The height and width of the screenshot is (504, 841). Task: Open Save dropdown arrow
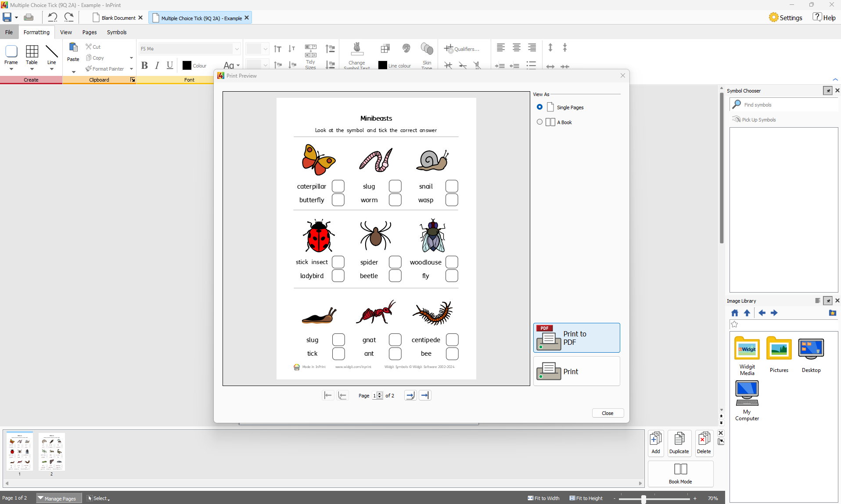click(x=16, y=18)
